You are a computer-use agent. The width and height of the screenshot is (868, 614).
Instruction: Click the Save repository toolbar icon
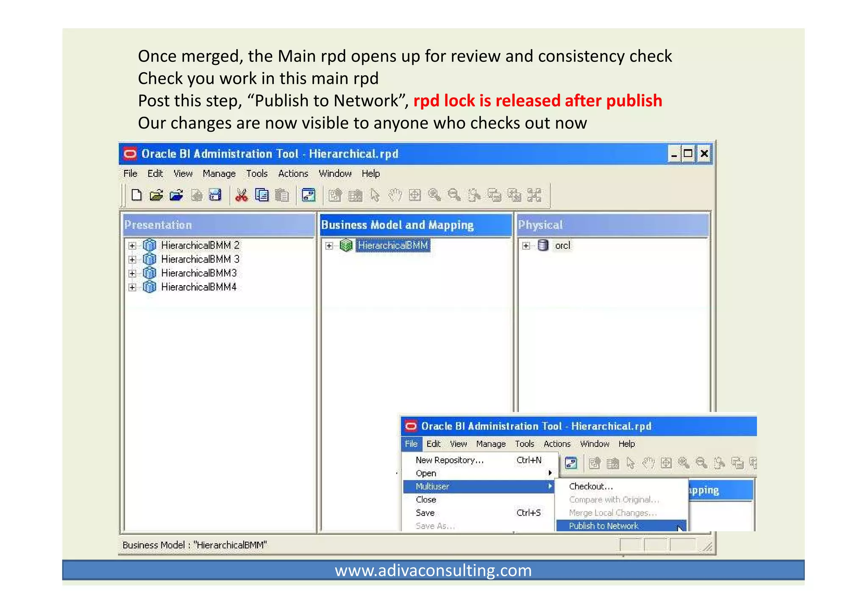(x=216, y=195)
